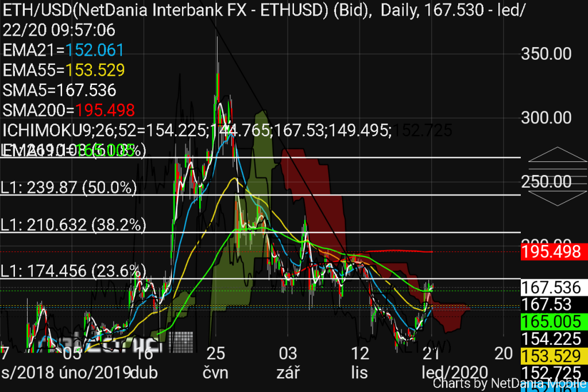
Task: Click the 300.00 price axis label
Action: (x=547, y=118)
